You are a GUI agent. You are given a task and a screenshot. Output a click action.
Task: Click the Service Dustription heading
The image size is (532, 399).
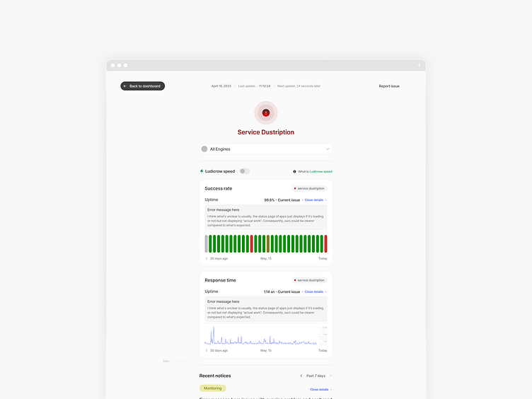pyautogui.click(x=266, y=132)
